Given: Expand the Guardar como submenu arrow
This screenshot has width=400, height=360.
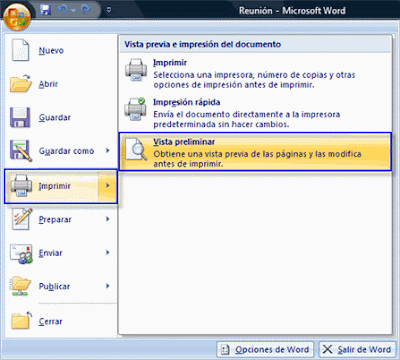Looking at the screenshot, I should 108,151.
